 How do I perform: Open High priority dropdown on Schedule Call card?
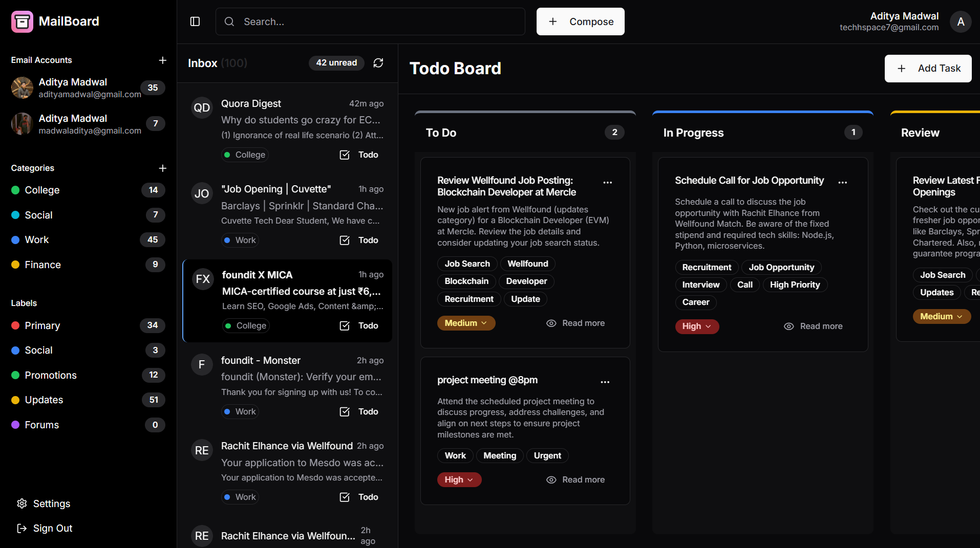pos(697,326)
